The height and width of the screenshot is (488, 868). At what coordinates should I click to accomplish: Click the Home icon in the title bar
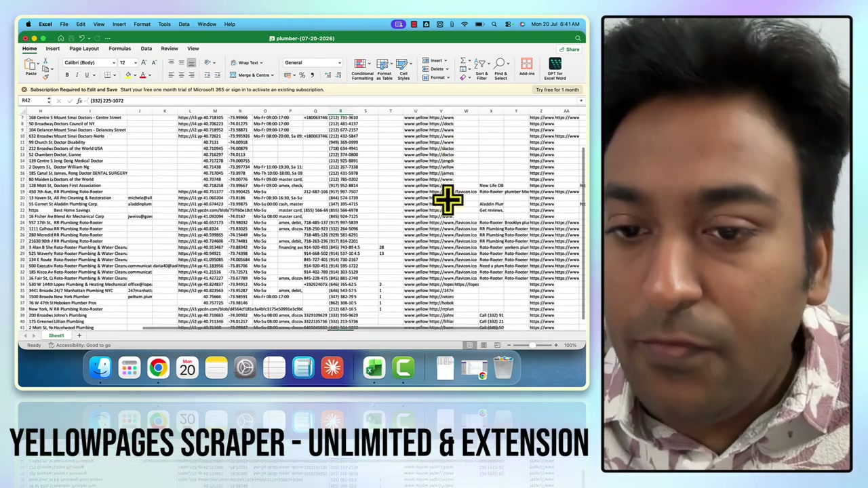pyautogui.click(x=61, y=38)
